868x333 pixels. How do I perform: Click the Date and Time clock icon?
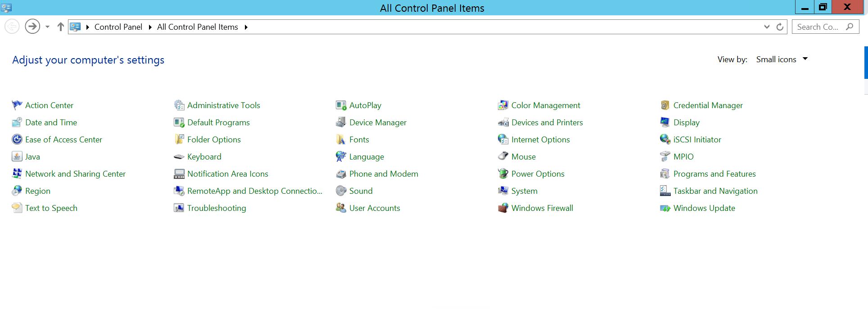17,123
